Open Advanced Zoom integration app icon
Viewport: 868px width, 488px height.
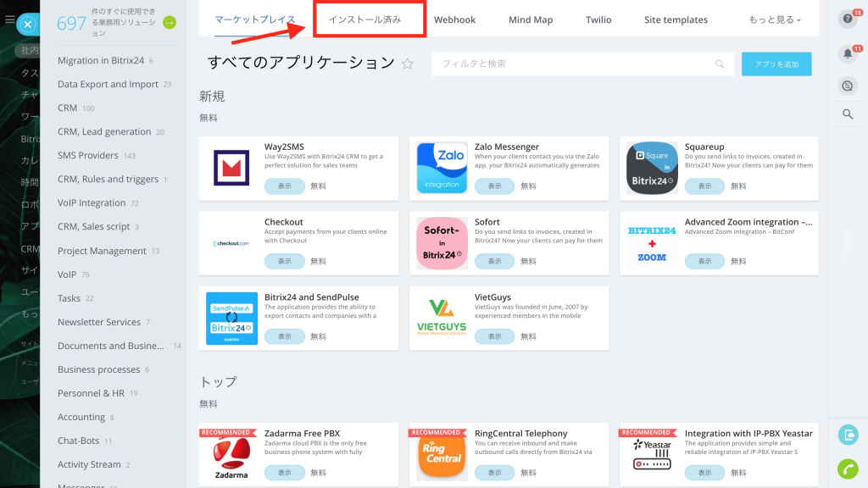coord(652,243)
